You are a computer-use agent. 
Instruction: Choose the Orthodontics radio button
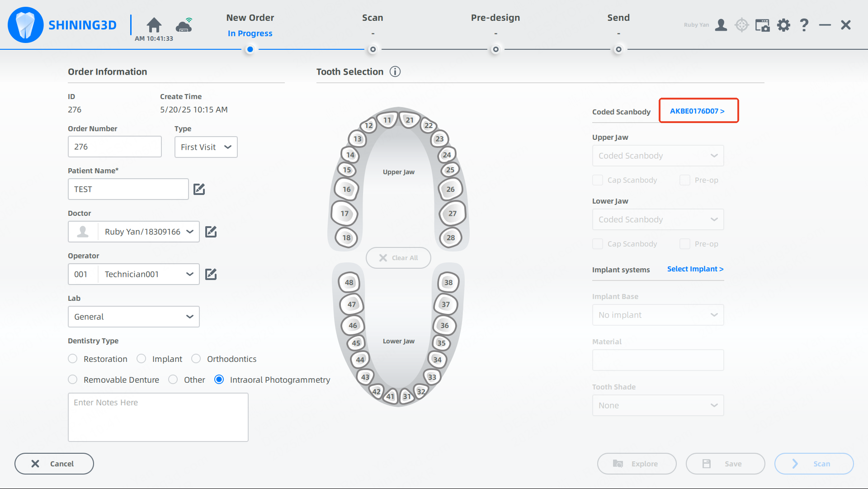tap(196, 359)
